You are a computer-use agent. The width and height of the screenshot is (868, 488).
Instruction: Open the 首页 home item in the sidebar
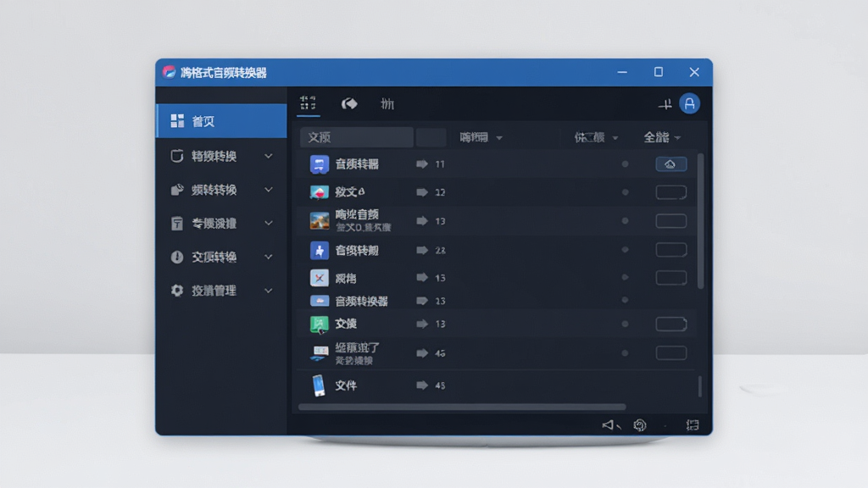pyautogui.click(x=221, y=120)
